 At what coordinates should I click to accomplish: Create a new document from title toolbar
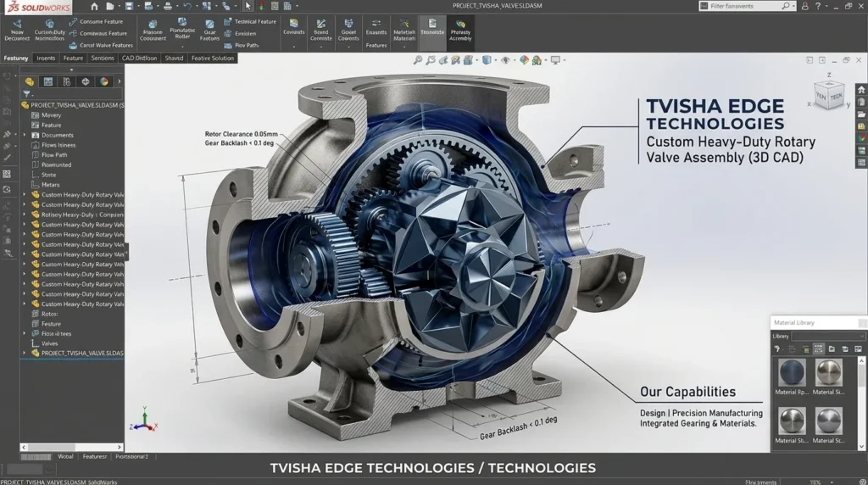110,6
